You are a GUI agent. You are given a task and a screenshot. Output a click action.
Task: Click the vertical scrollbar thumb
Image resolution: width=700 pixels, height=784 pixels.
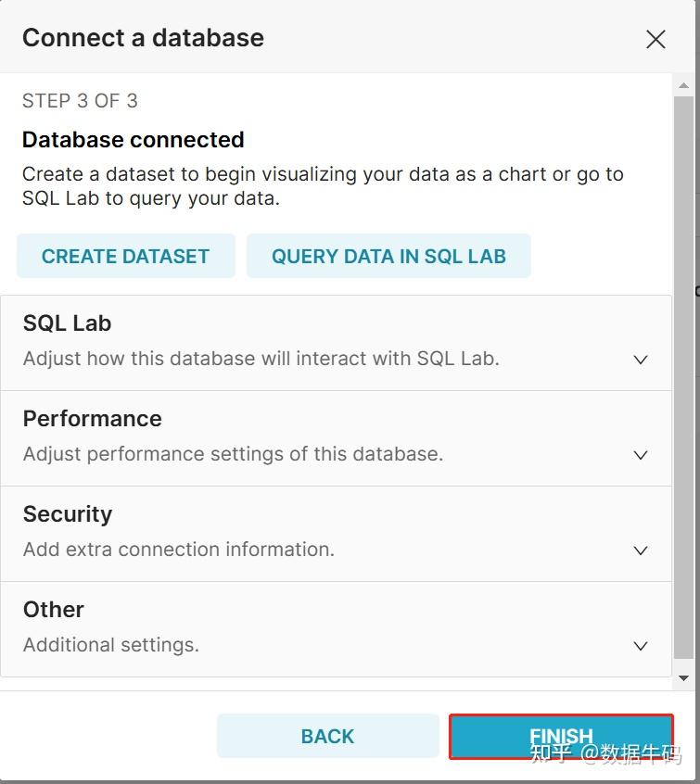tap(684, 371)
